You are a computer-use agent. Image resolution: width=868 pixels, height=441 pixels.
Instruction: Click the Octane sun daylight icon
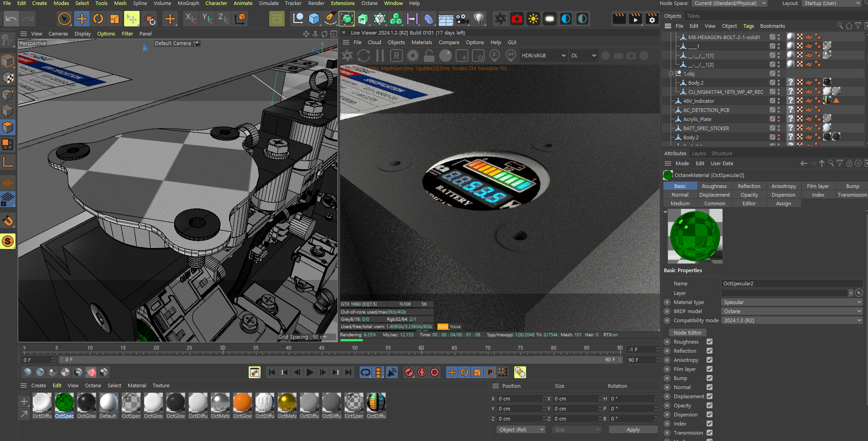[533, 19]
